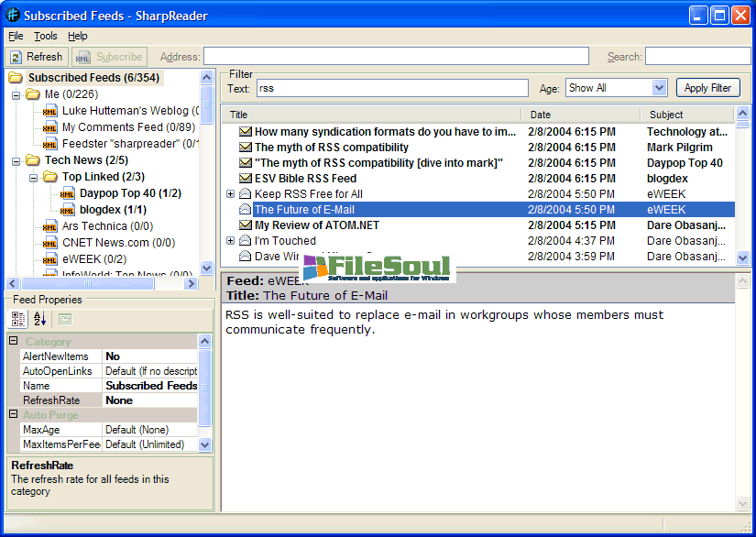Click unread envelope icon for 'How many syndication formats'
Screen dimensions: 756x537
[x=246, y=132]
